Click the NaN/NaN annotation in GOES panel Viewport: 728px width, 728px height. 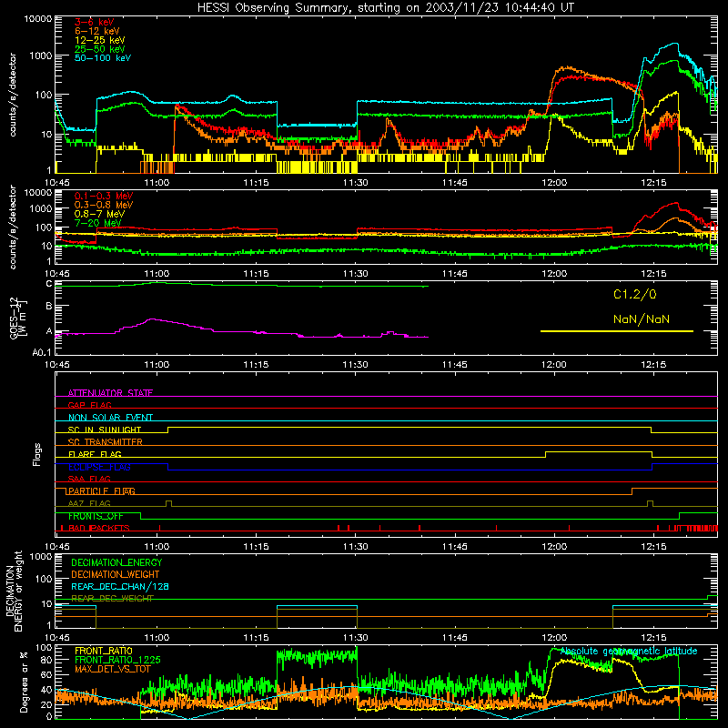click(642, 319)
